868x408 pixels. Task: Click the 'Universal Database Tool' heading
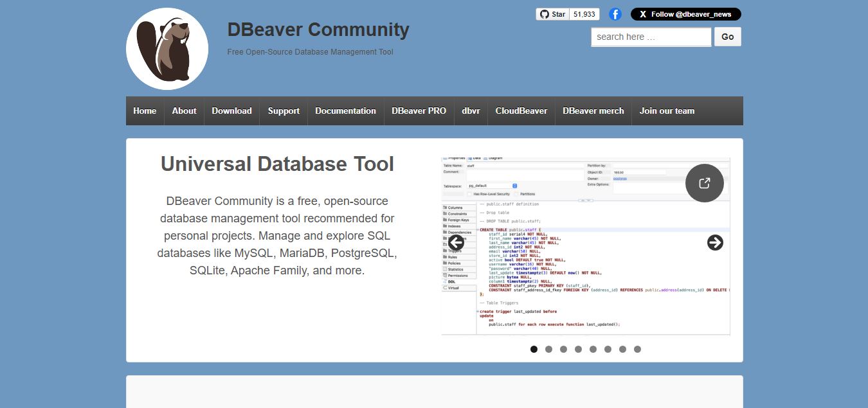coord(277,164)
